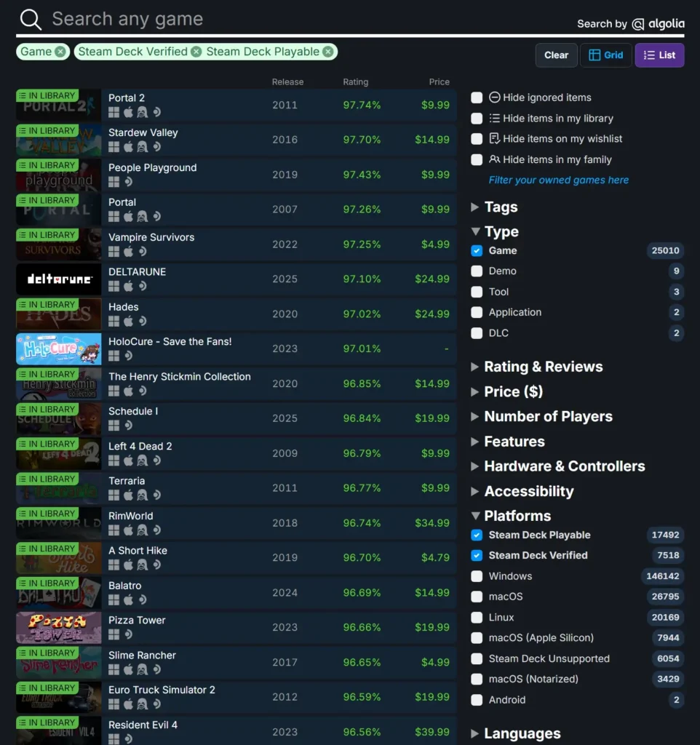The width and height of the screenshot is (700, 745).
Task: Remove the Steam Deck Playable filter chip
Action: (328, 52)
